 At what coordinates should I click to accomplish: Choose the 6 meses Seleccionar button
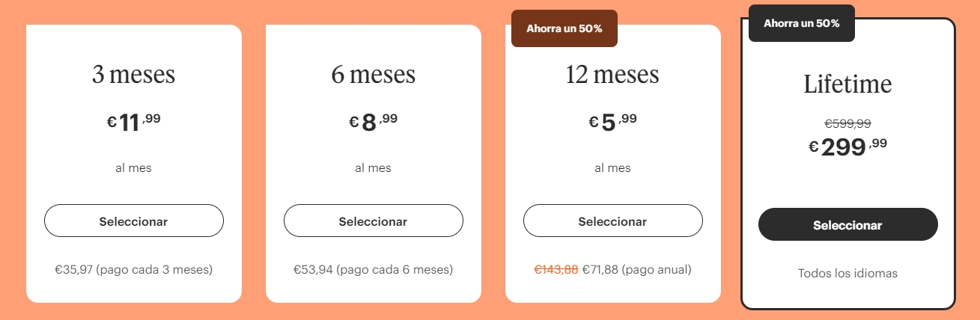[x=373, y=221]
